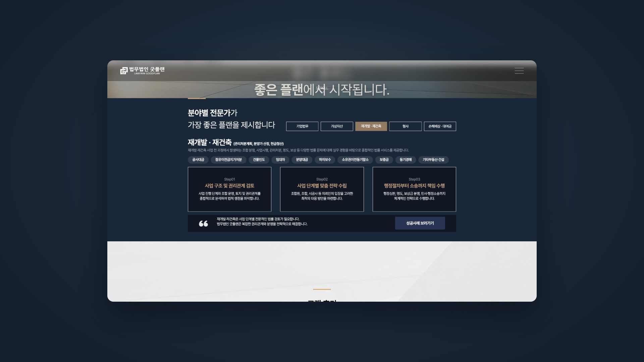Image resolution: width=644 pixels, height=362 pixels.
Task: Click the 등기경매 tag
Action: [406, 160]
